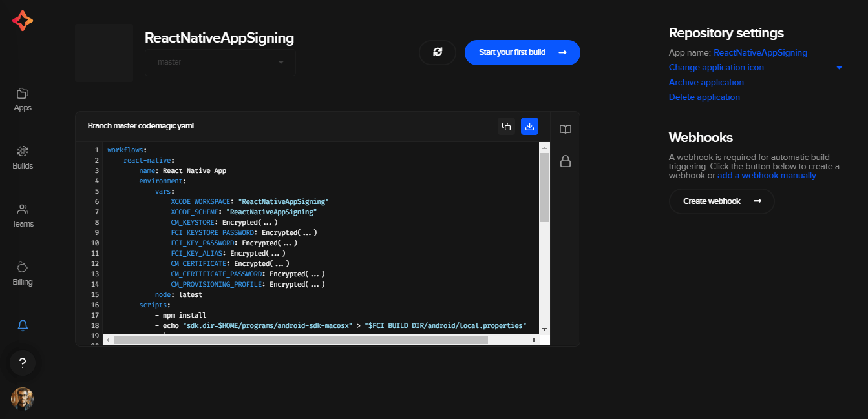The height and width of the screenshot is (419, 868).
Task: Click 'Branch master codemagic.yaml' header text
Action: 140,126
